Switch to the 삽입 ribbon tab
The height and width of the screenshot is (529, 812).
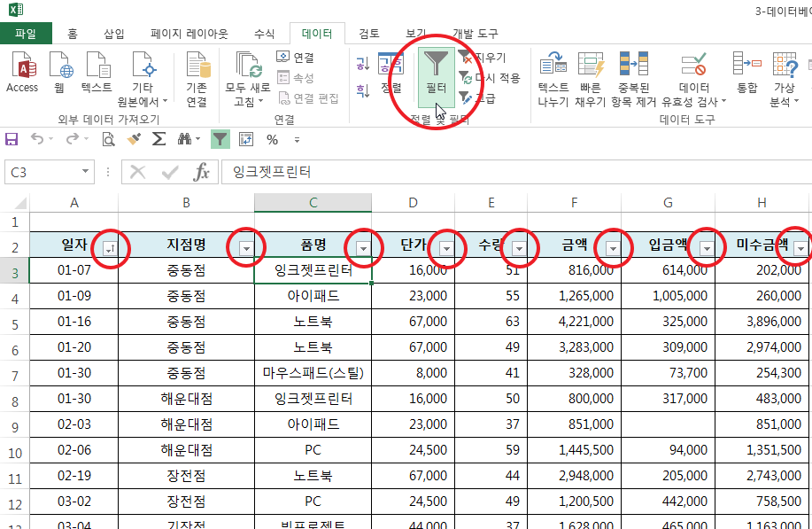(x=114, y=34)
